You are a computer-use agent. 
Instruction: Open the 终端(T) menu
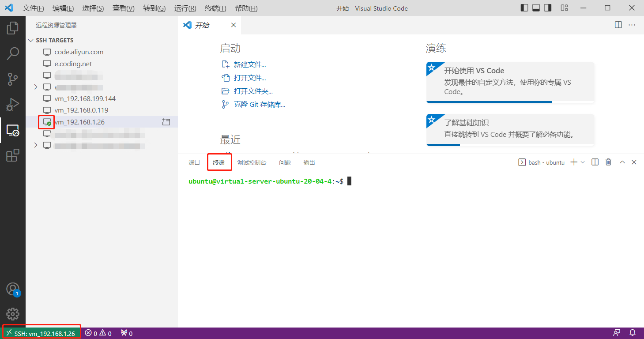pos(216,8)
